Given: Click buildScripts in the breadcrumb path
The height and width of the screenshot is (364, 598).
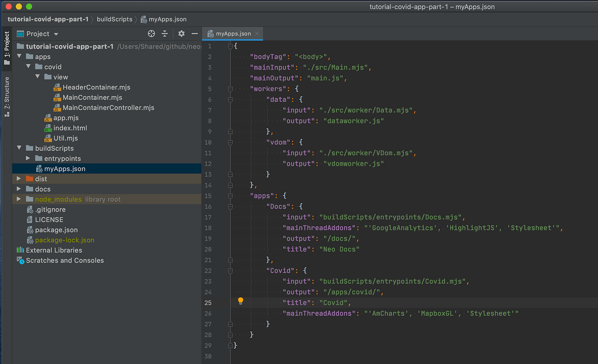Looking at the screenshot, I should coord(114,19).
